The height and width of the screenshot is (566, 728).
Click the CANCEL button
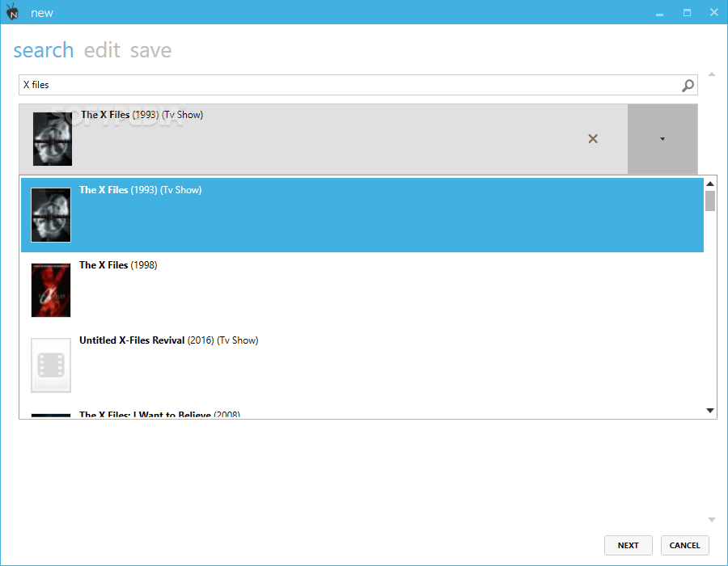(x=685, y=545)
